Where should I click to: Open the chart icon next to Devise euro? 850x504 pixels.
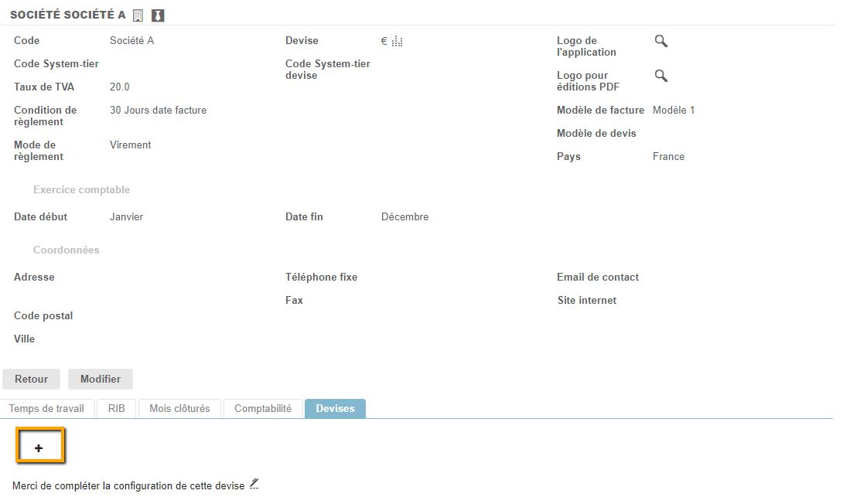tap(398, 42)
